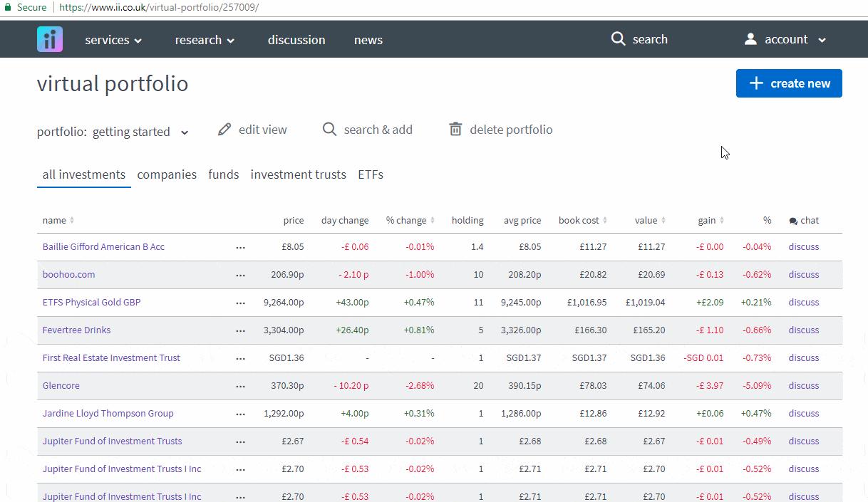Viewport: 868px width, 502px height.
Task: Switch to the investment trusts tab
Action: coord(299,174)
